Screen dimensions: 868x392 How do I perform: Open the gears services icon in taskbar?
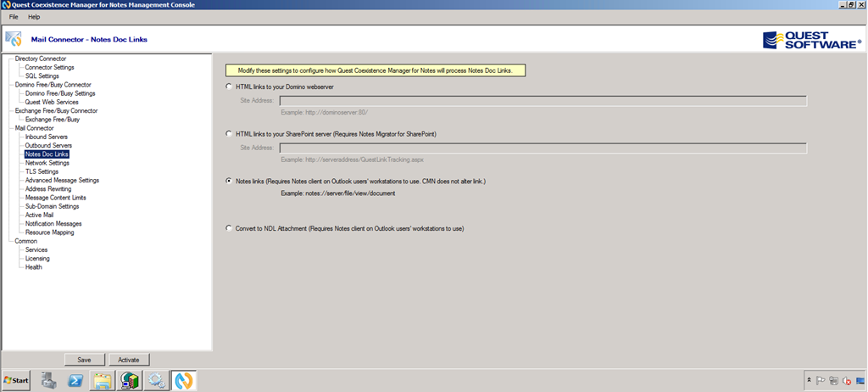pyautogui.click(x=157, y=380)
